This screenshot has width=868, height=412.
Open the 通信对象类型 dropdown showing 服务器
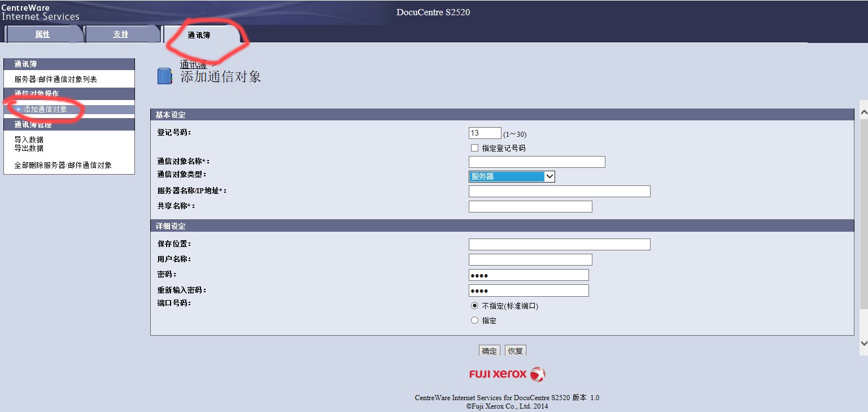[x=512, y=176]
